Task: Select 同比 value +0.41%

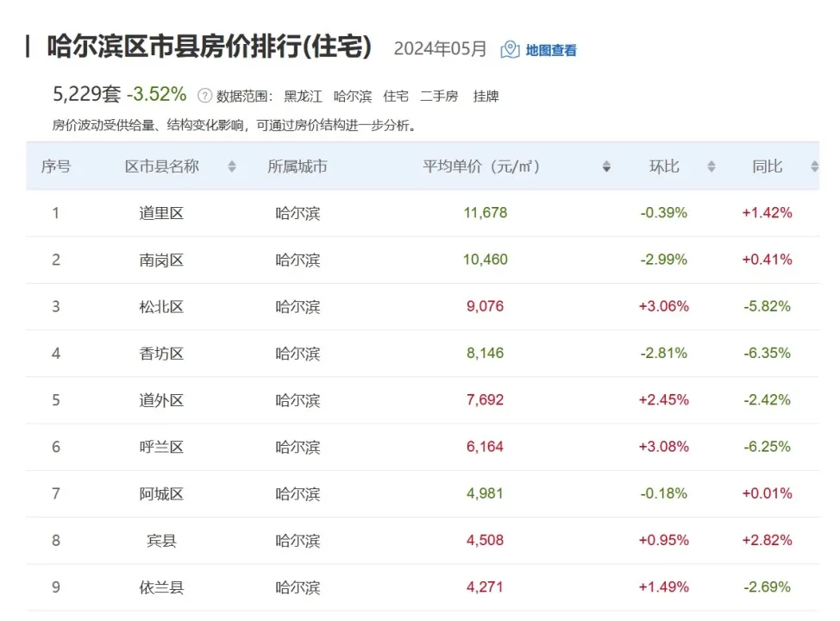Action: coord(768,260)
